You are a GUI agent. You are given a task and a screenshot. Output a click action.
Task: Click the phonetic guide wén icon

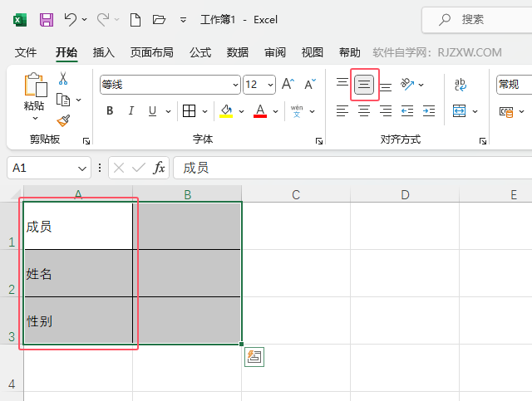297,111
